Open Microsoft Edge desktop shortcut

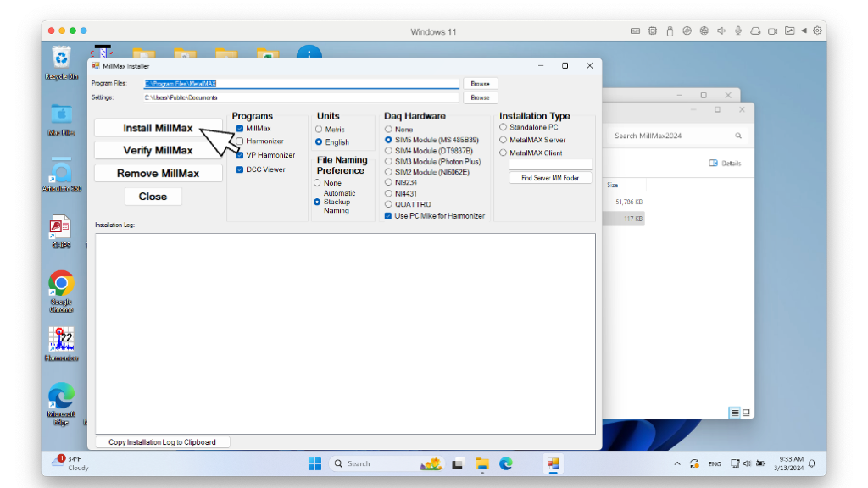(x=61, y=404)
